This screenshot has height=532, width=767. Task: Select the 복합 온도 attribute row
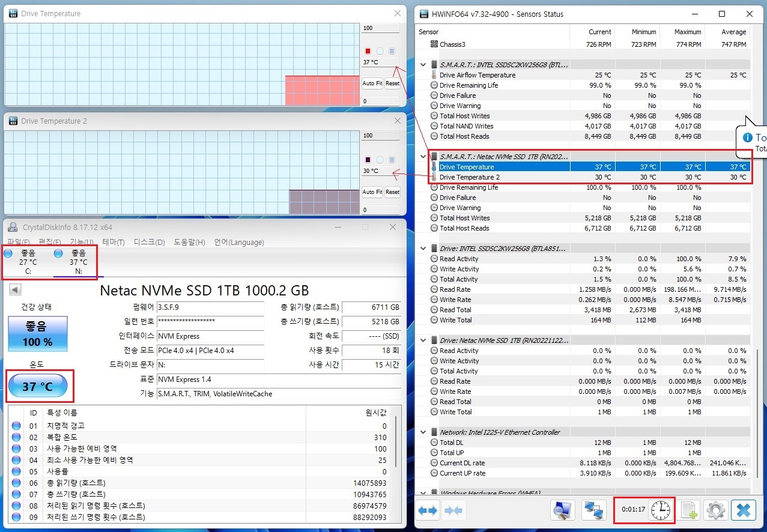click(200, 437)
